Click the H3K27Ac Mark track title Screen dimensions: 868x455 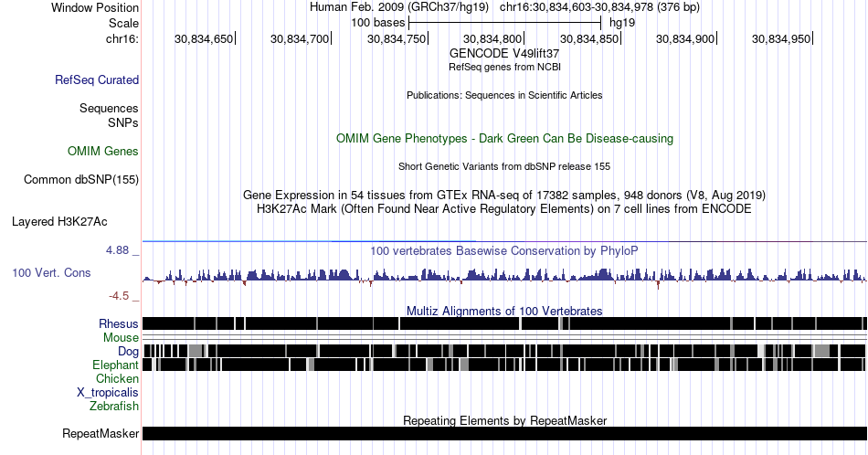point(504,208)
